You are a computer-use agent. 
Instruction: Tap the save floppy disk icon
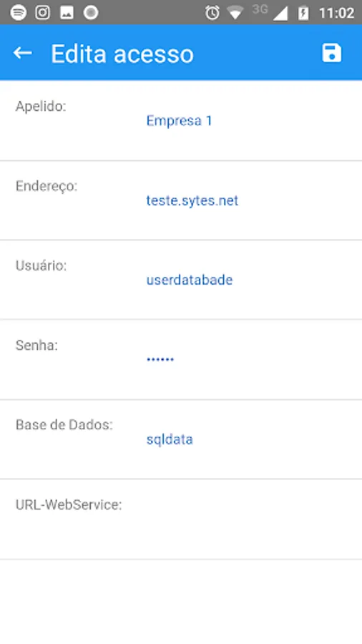[x=332, y=53]
